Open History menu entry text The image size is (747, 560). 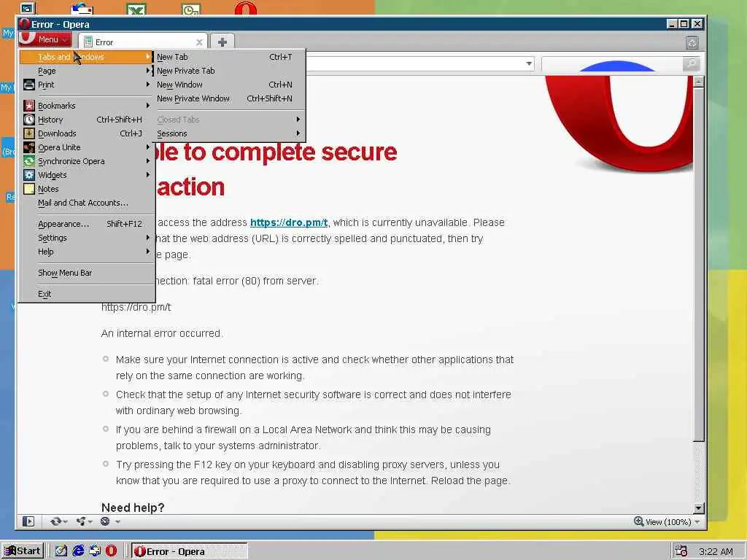(50, 120)
